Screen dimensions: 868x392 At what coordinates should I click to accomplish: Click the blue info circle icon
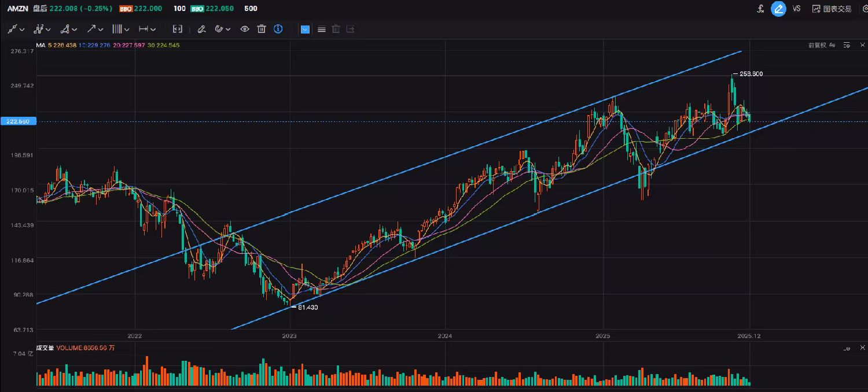click(278, 29)
